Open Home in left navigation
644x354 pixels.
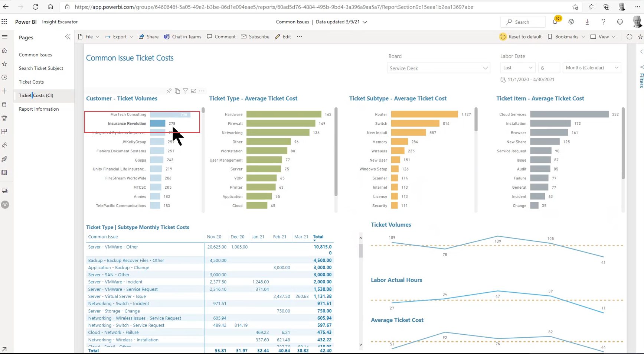click(5, 51)
